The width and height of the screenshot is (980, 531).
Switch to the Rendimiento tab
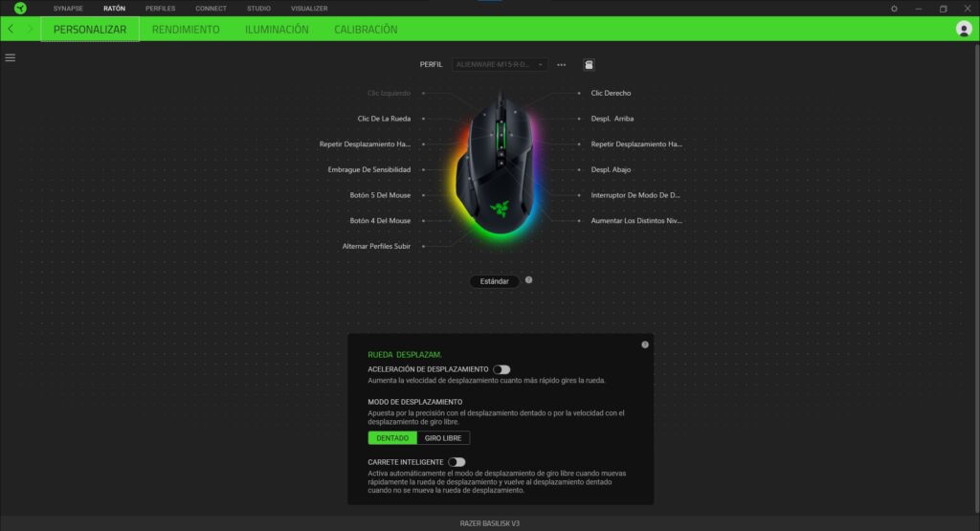tap(186, 30)
